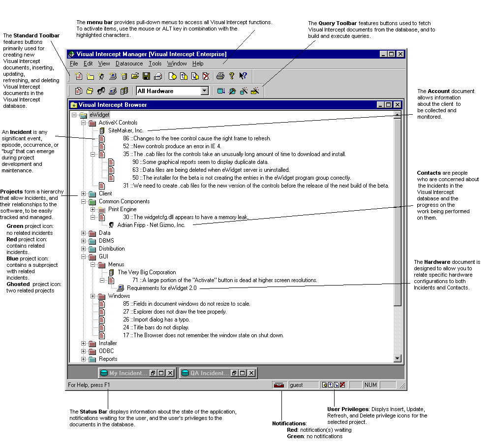
Task: Execute the query with the wand icon
Action: click(x=243, y=91)
